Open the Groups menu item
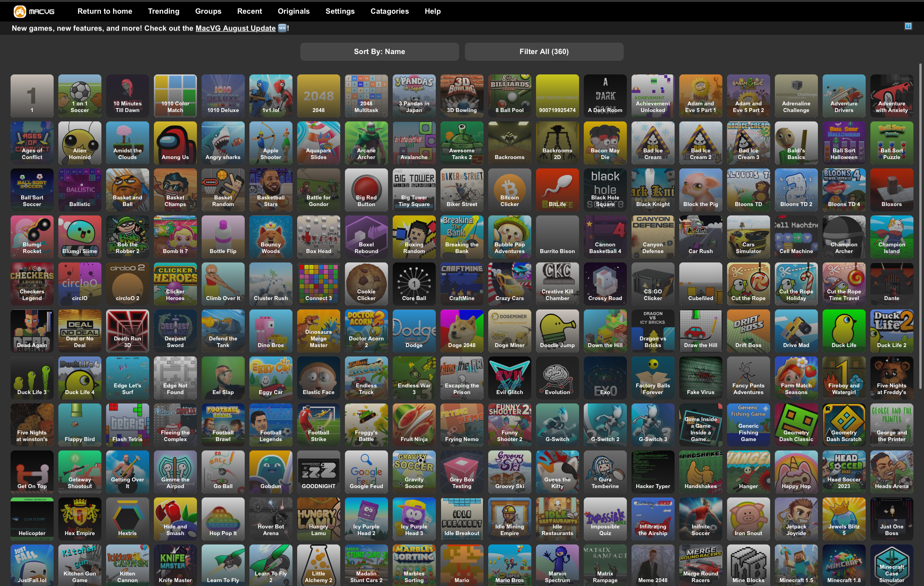Screen dimensions: 924x586 tap(208, 11)
